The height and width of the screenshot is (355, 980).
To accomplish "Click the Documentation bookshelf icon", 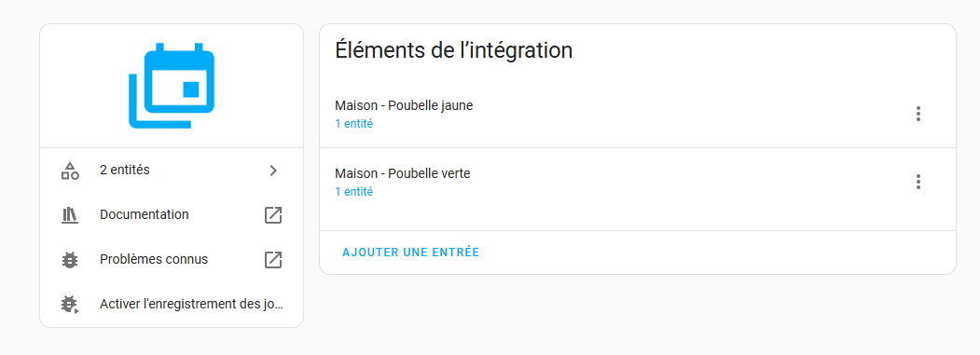I will (70, 215).
